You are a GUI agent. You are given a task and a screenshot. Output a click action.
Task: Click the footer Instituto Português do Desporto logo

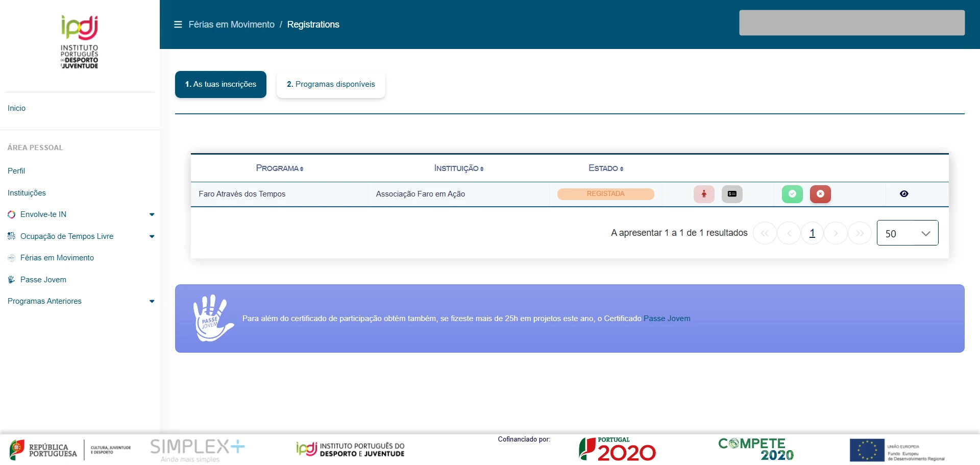pyautogui.click(x=350, y=449)
